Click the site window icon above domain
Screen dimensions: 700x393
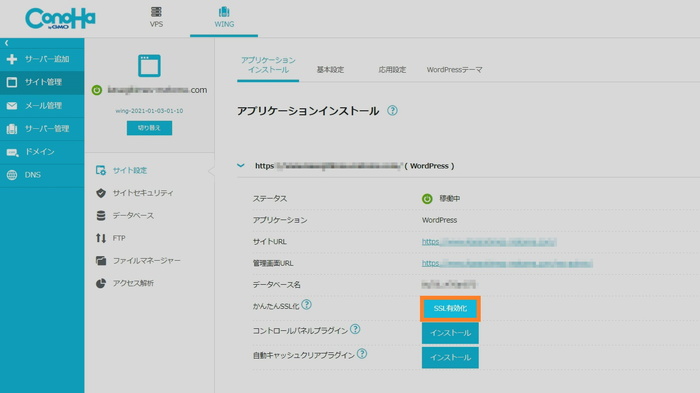click(149, 66)
